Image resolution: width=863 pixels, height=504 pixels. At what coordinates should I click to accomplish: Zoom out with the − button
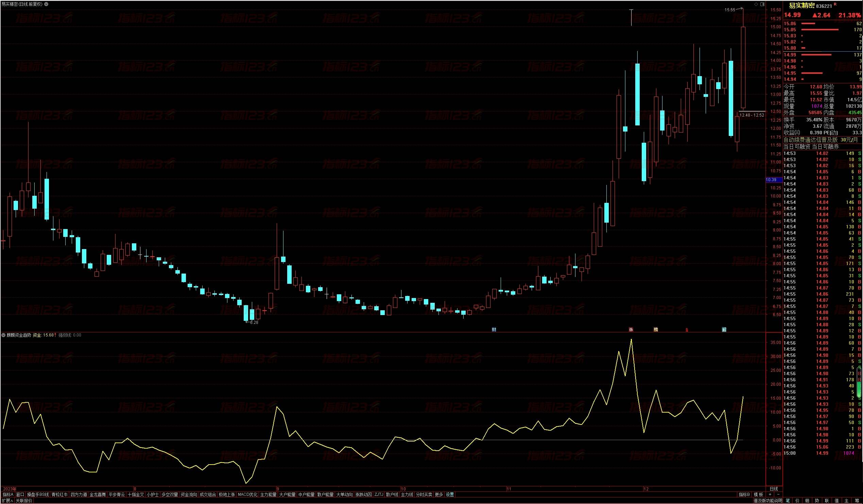click(x=778, y=494)
